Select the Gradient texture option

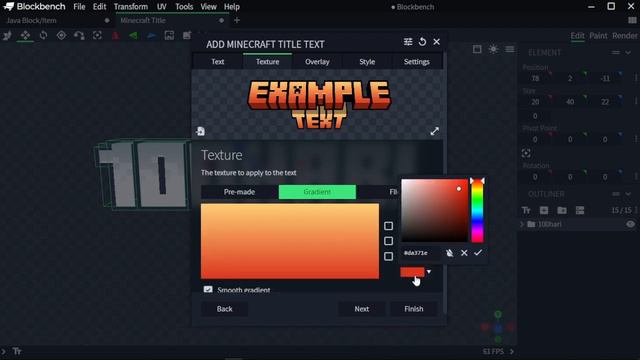317,192
